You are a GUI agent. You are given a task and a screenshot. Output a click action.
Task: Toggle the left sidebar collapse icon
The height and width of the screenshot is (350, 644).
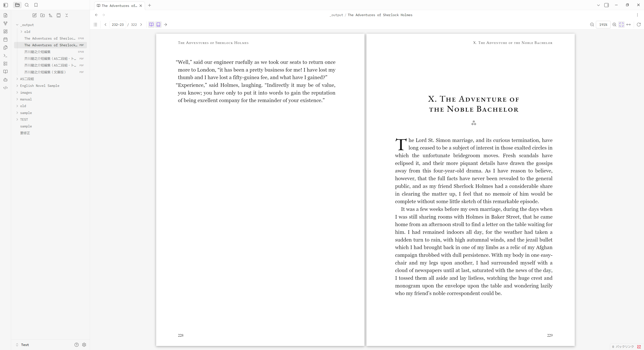6,5
